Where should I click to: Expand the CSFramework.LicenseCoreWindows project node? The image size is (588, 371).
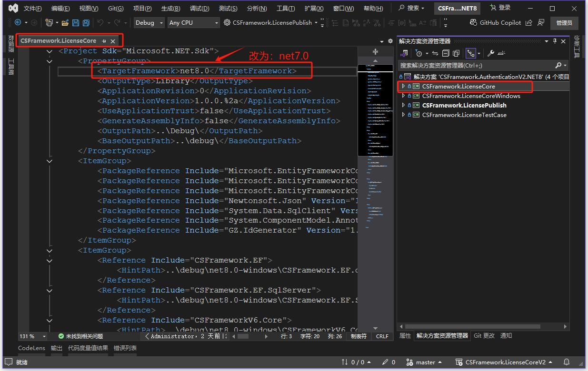point(403,96)
